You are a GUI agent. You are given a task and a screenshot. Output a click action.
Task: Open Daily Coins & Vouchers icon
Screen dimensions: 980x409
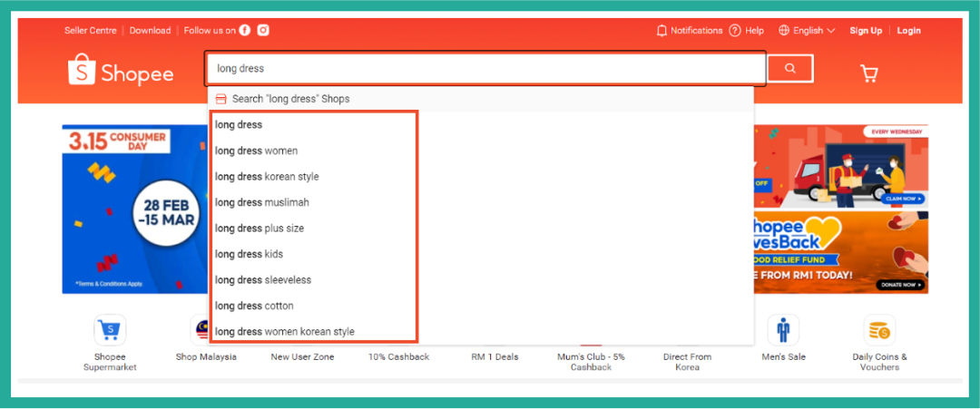tap(879, 330)
